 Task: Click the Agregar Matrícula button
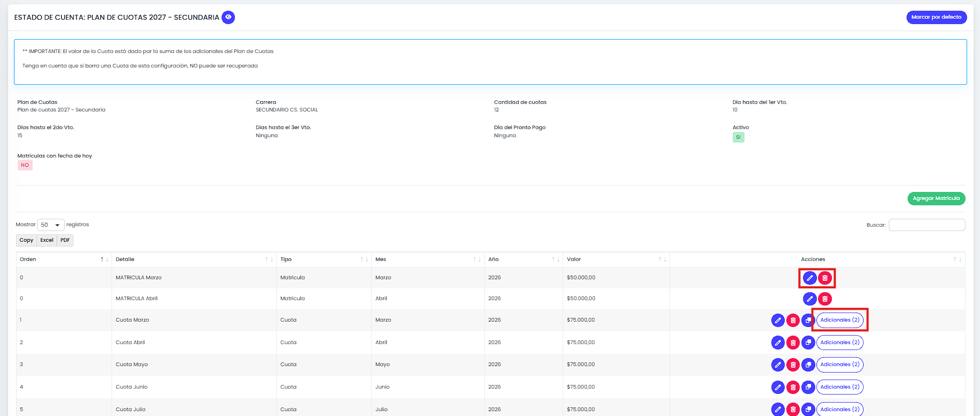point(937,198)
